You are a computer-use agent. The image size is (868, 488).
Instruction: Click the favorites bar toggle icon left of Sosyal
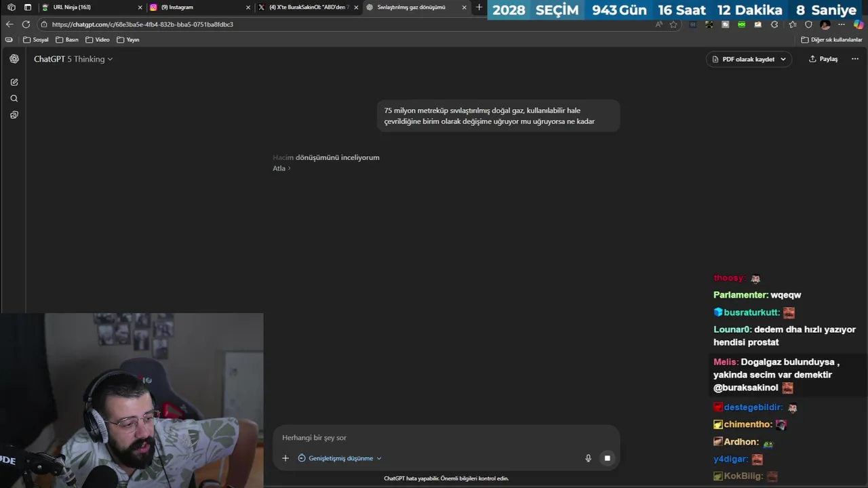(9, 40)
